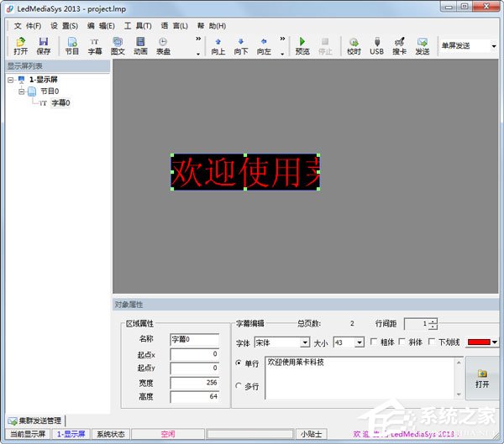Image resolution: width=504 pixels, height=444 pixels.
Task: Add a program with 节目 icon
Action: [x=72, y=45]
